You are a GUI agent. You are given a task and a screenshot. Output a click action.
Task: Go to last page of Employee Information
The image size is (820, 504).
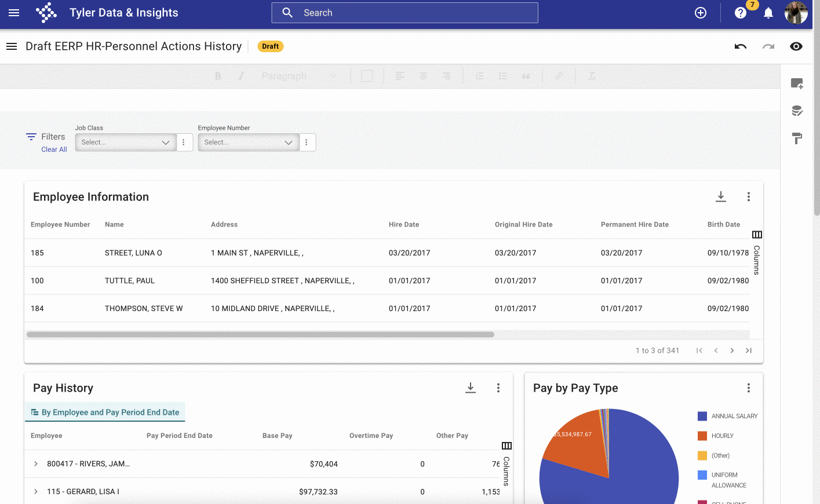point(749,350)
